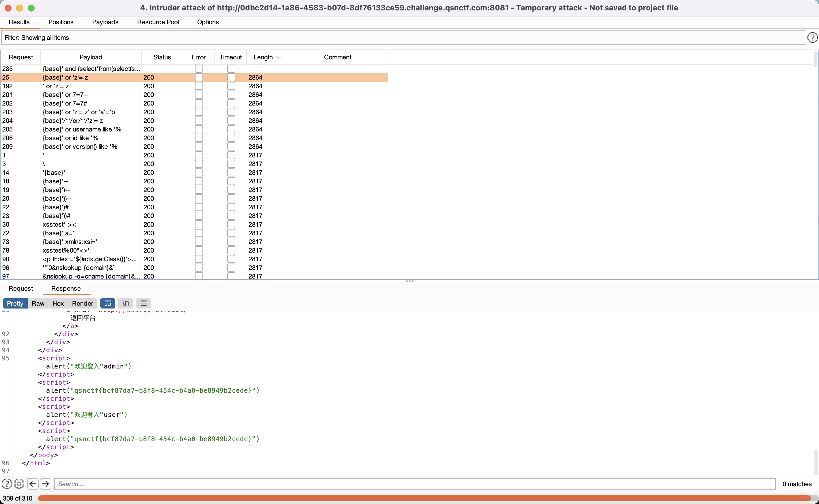
Task: Click the response pane vertical scrollbar
Action: coord(816,462)
